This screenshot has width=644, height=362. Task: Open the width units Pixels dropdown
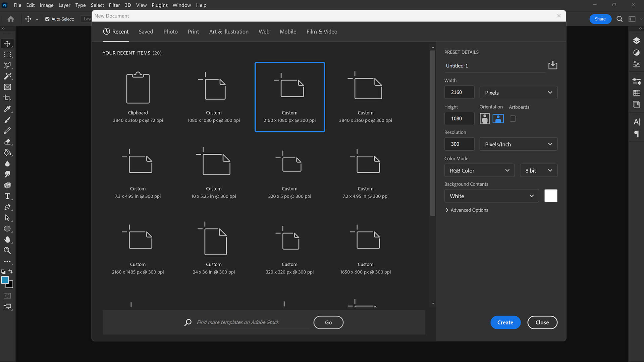click(518, 93)
